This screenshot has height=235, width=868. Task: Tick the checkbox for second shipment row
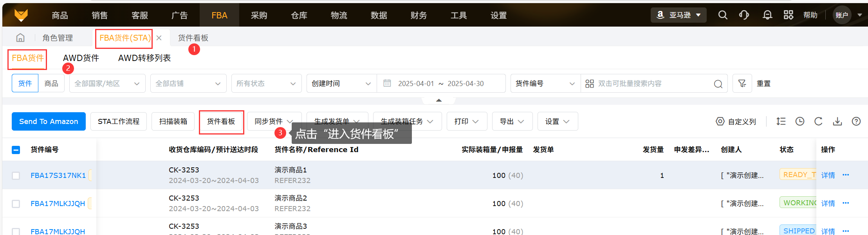(16, 204)
